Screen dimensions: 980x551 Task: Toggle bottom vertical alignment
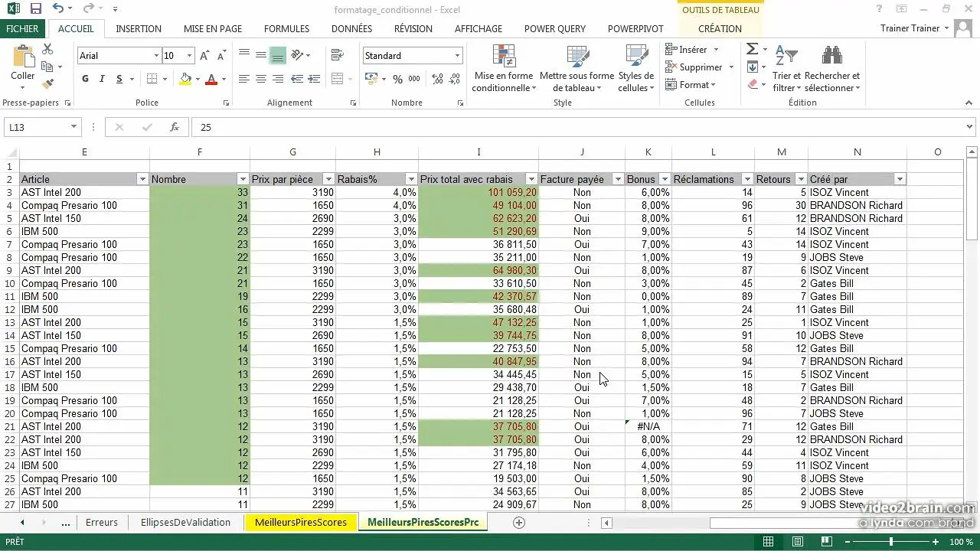point(278,55)
